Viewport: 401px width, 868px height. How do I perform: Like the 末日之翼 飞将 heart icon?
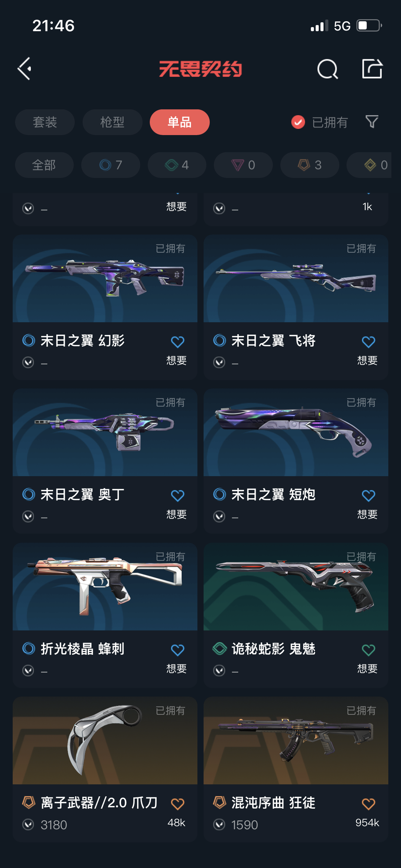click(x=368, y=342)
